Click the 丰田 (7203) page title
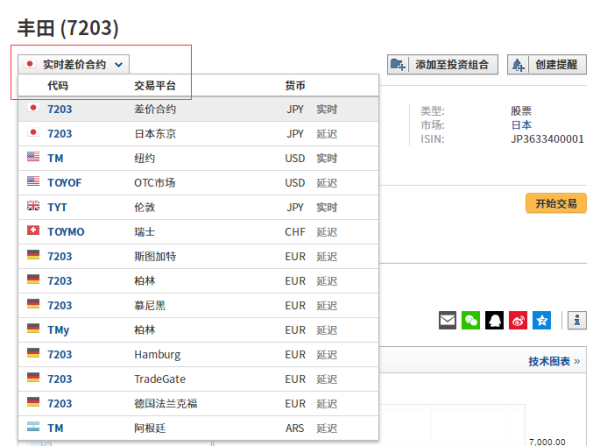Screen dimensions: 600x446 tap(68, 28)
